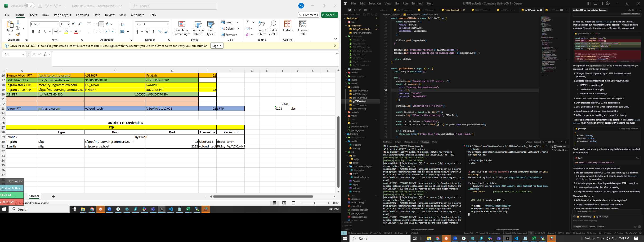Viewport: 644px width, 242px height.
Task: Switch to the Problems panel tab in Cursor
Action: [x=387, y=142]
